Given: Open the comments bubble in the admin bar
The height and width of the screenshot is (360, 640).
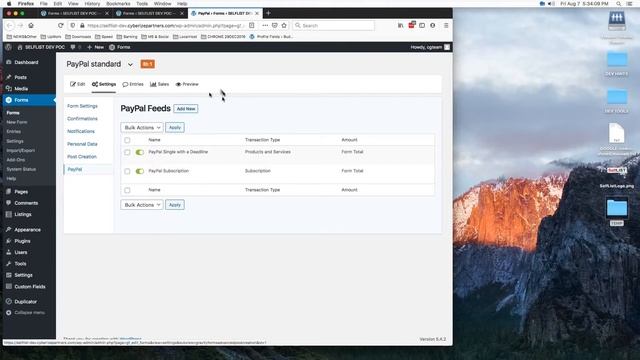Looking at the screenshot, I should tap(73, 47).
